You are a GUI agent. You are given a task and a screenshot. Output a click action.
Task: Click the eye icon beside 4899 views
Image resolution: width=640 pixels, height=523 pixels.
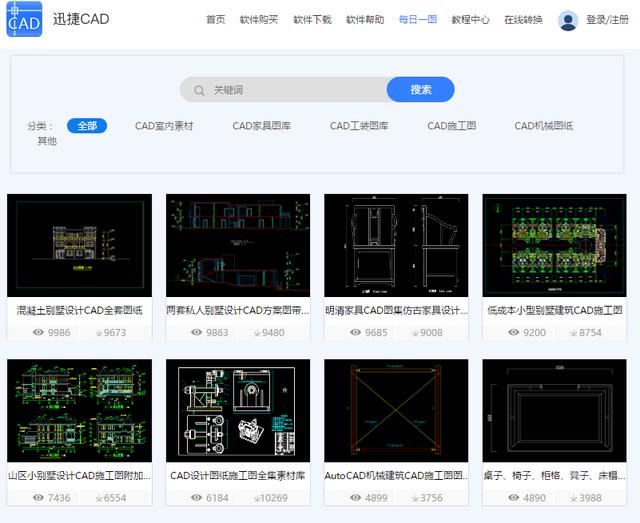pyautogui.click(x=356, y=498)
